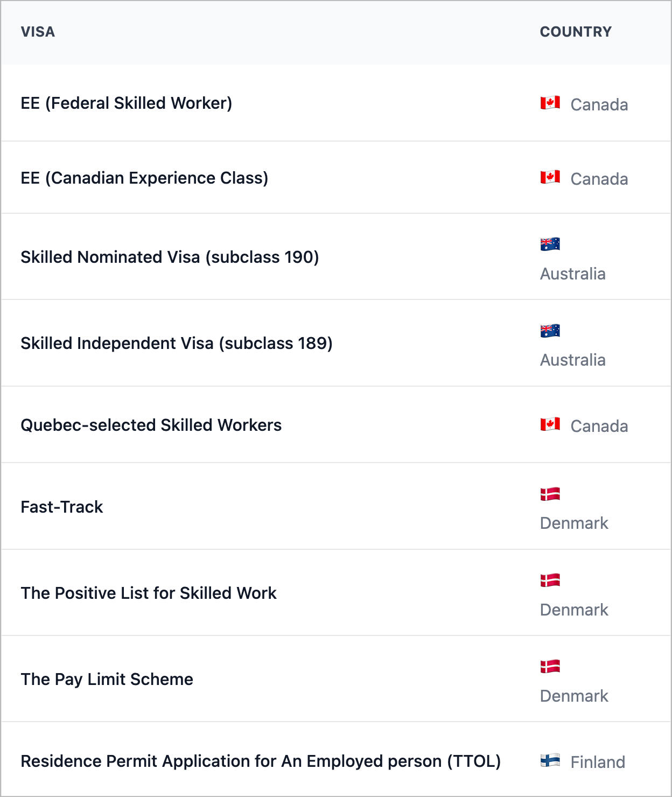
Task: Open EE (Canadian Experience Class) visa
Action: pos(144,178)
